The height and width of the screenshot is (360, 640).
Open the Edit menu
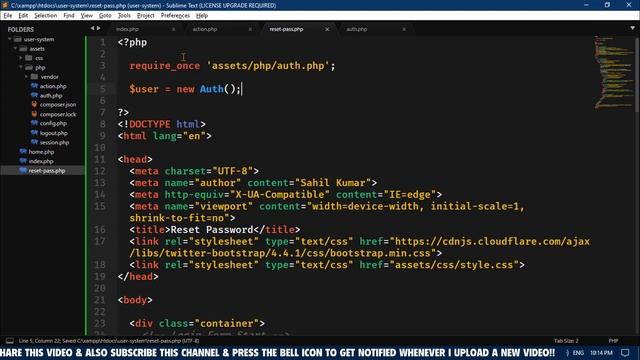tap(23, 16)
